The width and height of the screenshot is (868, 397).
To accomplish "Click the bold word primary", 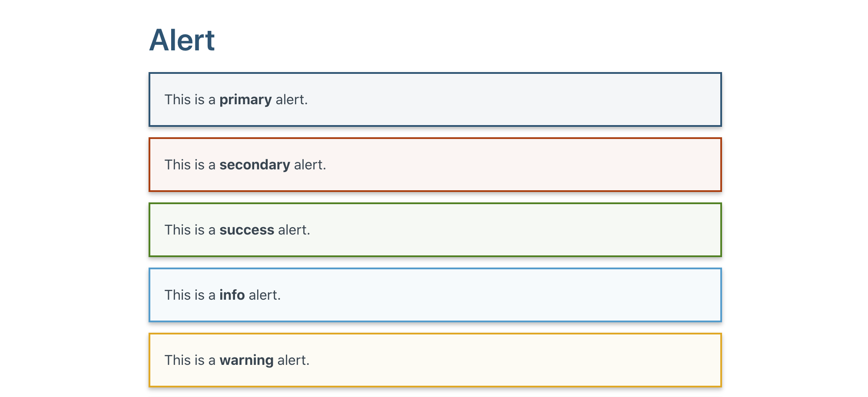I will point(246,99).
